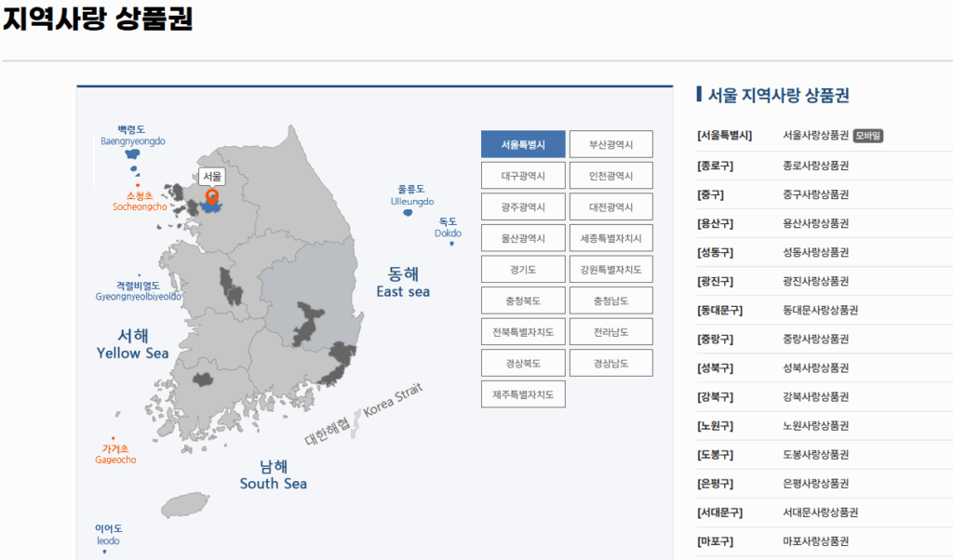Viewport: 953px width, 560px height.
Task: Click the 가거초 Gageocho label
Action: coord(115,454)
